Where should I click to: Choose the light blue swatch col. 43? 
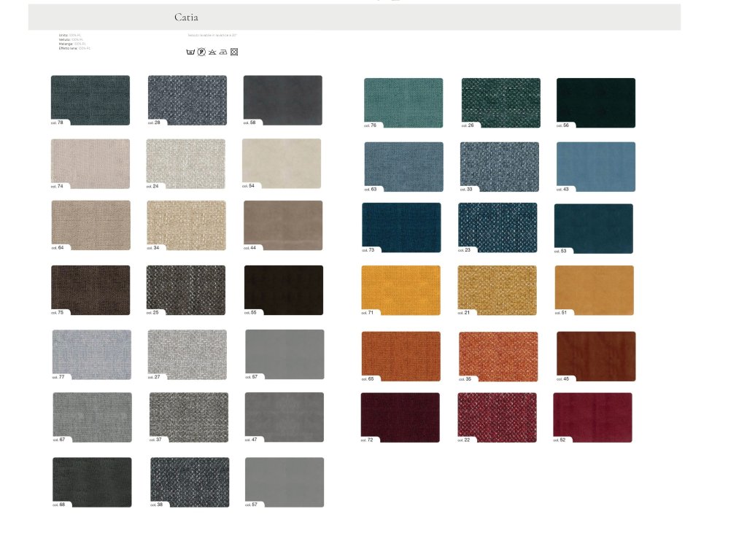[x=595, y=166]
